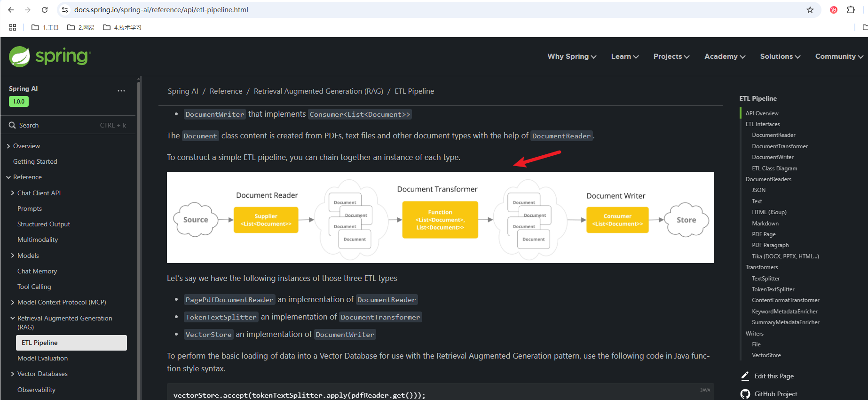Open the red extension icon in toolbar
The height and width of the screenshot is (400, 868).
click(x=834, y=10)
